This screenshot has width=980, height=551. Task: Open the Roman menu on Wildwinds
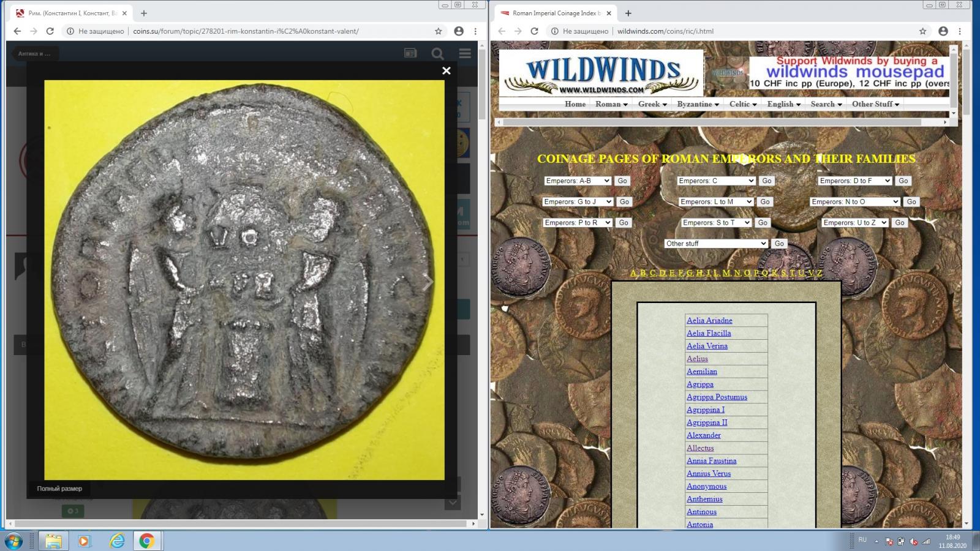pos(611,104)
